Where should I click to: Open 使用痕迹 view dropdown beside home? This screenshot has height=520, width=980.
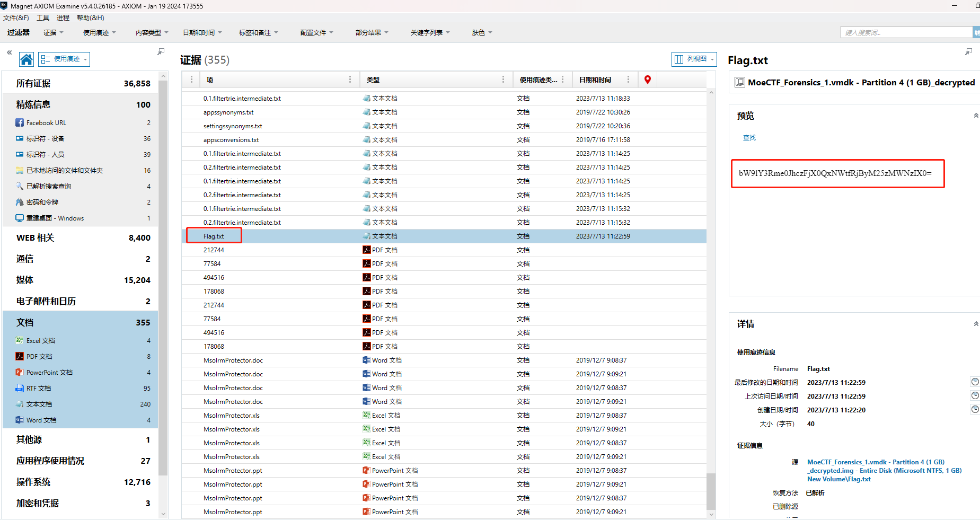tap(64, 59)
